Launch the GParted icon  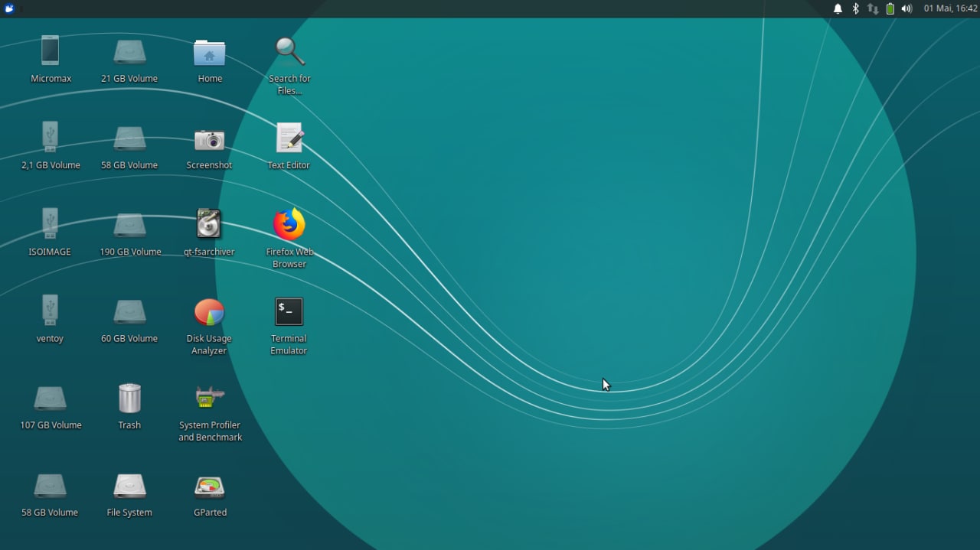point(209,487)
